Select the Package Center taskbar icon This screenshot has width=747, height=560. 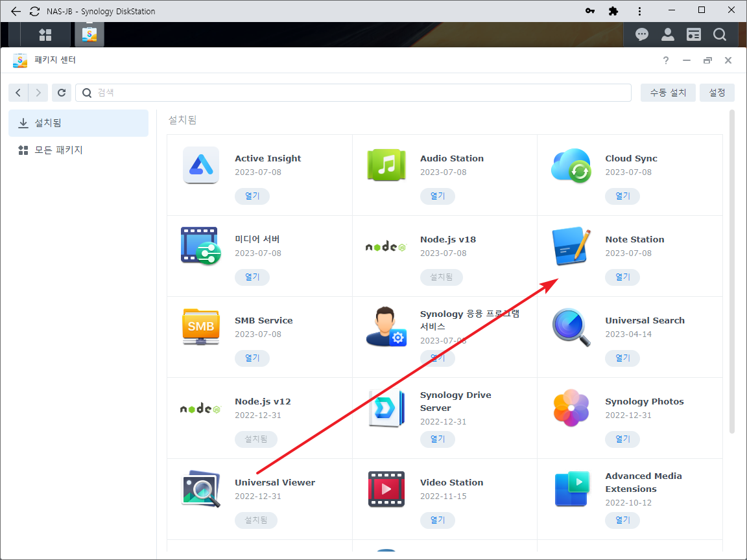click(x=89, y=34)
